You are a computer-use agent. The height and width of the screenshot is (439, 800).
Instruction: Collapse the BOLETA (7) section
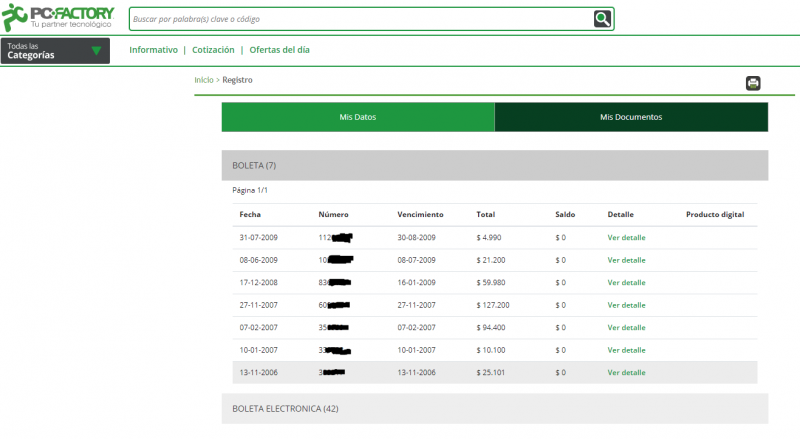click(494, 165)
